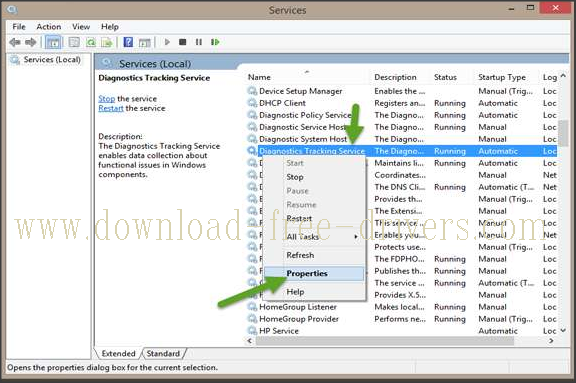This screenshot has height=383, width=576.
Task: Choose Restart from the context menu
Action: coord(299,218)
